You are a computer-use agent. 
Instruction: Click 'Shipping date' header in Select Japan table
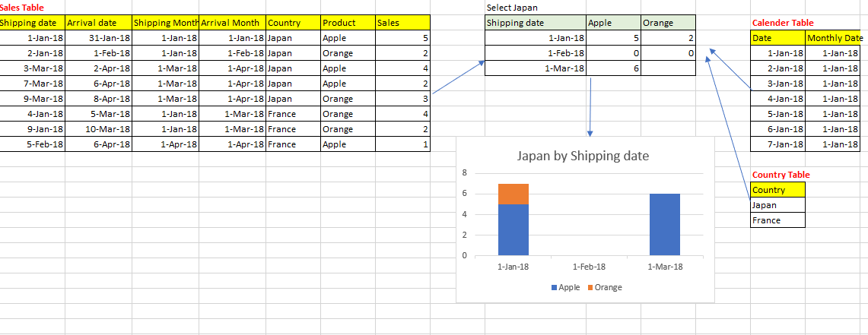pos(536,23)
